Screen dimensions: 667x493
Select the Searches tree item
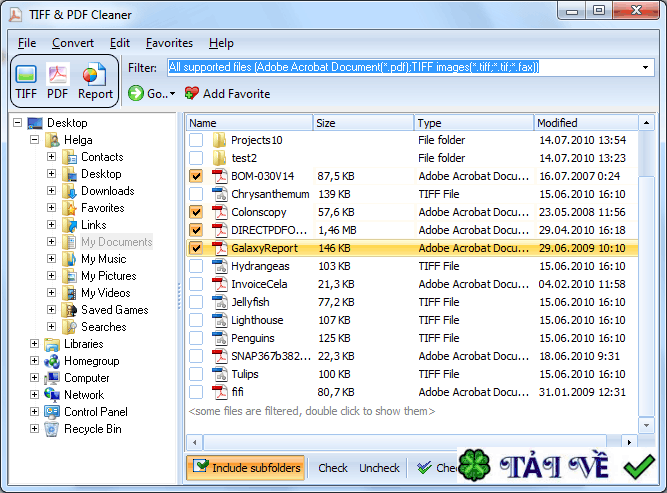(x=104, y=327)
